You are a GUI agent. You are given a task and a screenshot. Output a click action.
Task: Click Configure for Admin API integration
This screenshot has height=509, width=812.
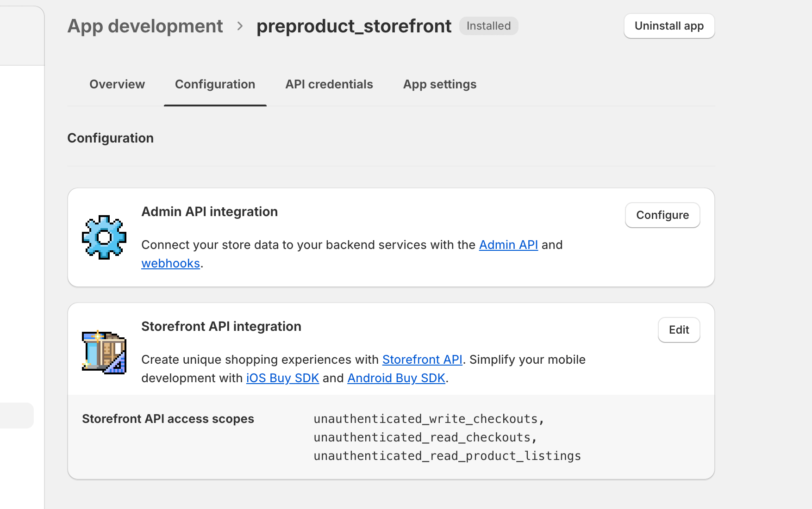point(662,215)
